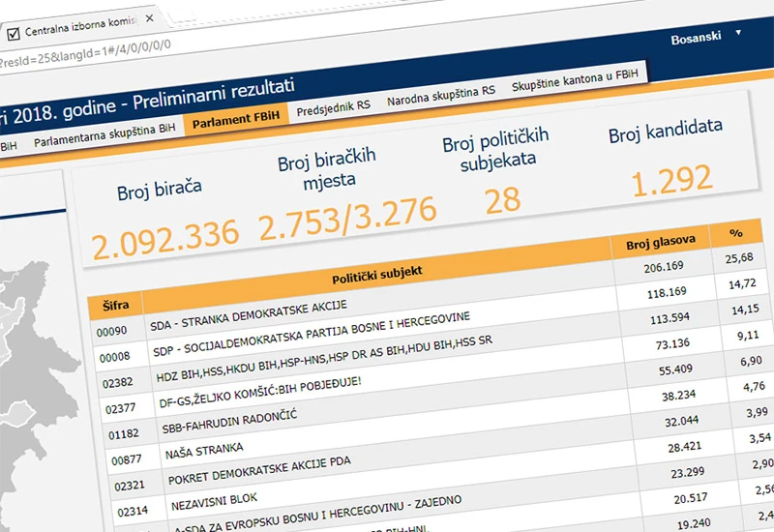Click code 00008 in Šifra column
774x532 pixels.
click(114, 357)
